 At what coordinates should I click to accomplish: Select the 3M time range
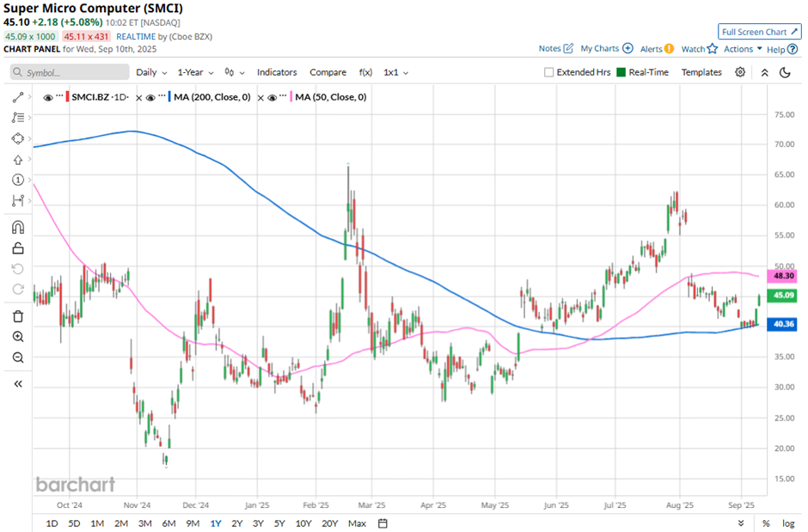(144, 523)
